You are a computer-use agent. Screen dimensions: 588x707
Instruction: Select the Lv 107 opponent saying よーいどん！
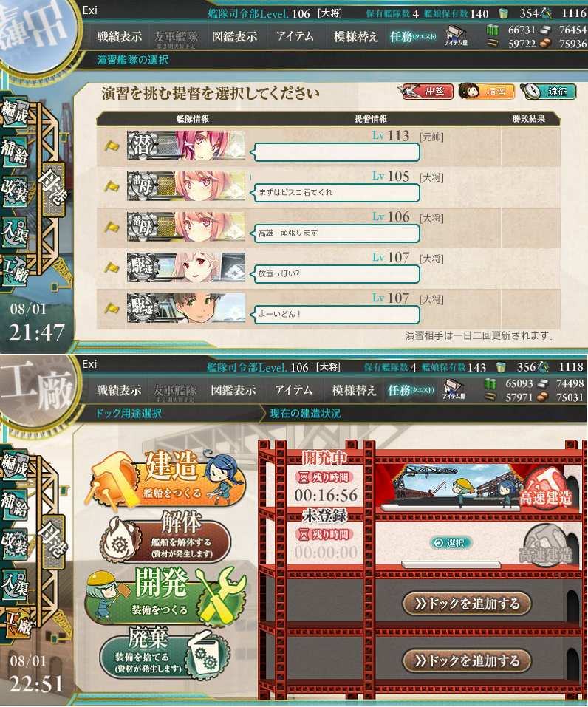click(x=328, y=310)
